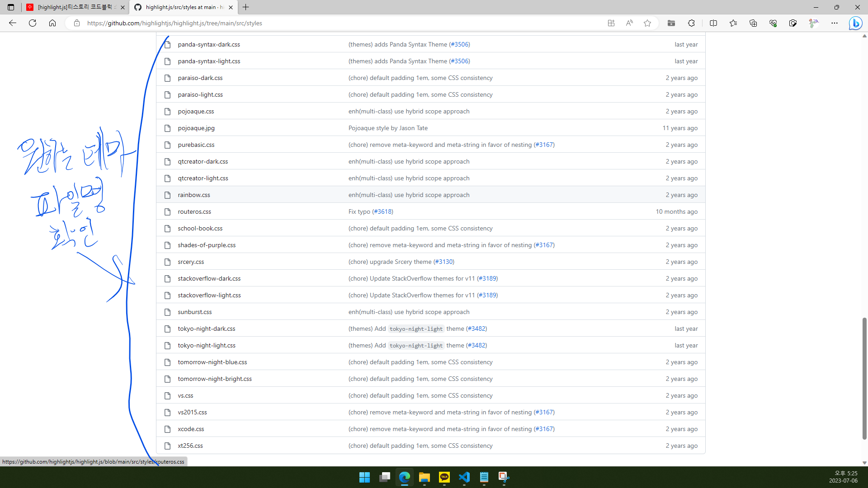The height and width of the screenshot is (488, 868).
Task: Open purebasic.css file
Action: (x=196, y=145)
